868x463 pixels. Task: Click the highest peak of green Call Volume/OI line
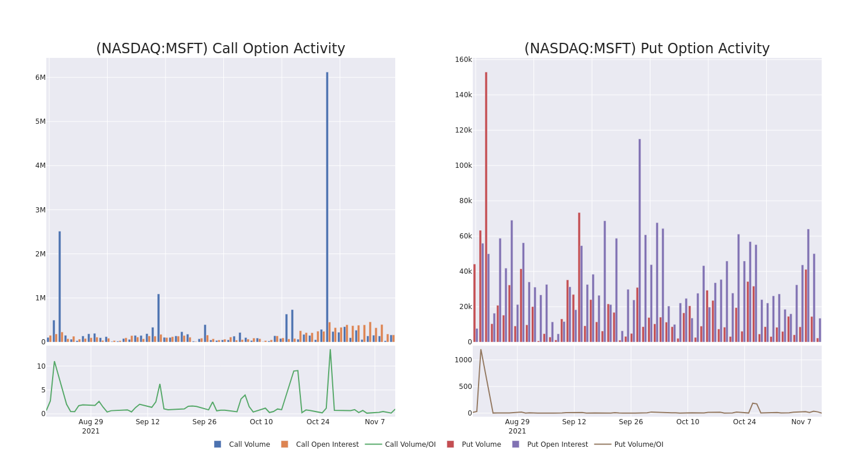click(330, 350)
